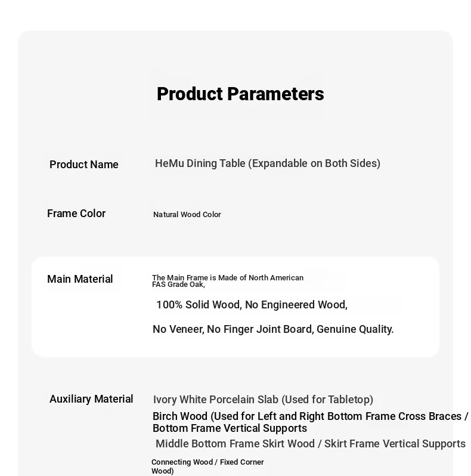The height and width of the screenshot is (476, 471).
Task: Click the "Bottom Frame Vertical Supports" line
Action: click(230, 428)
